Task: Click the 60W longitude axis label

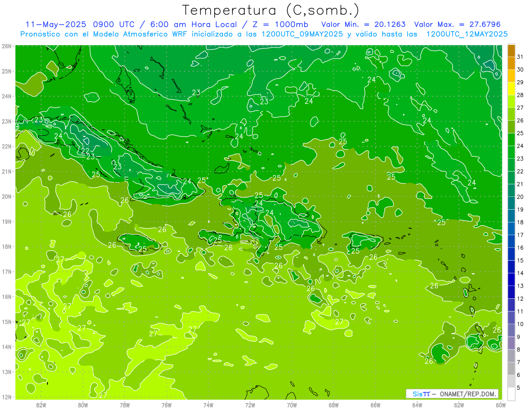Action: coord(501,405)
